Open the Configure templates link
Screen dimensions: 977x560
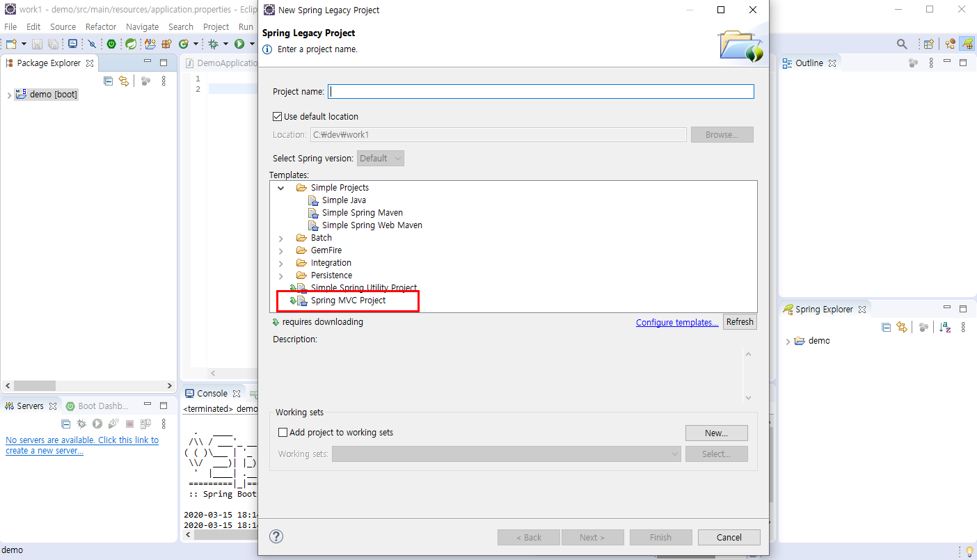[x=677, y=322]
